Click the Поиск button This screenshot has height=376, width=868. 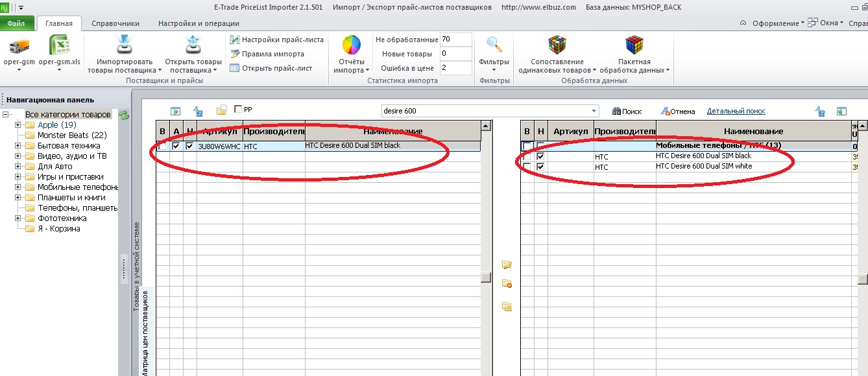(x=627, y=112)
